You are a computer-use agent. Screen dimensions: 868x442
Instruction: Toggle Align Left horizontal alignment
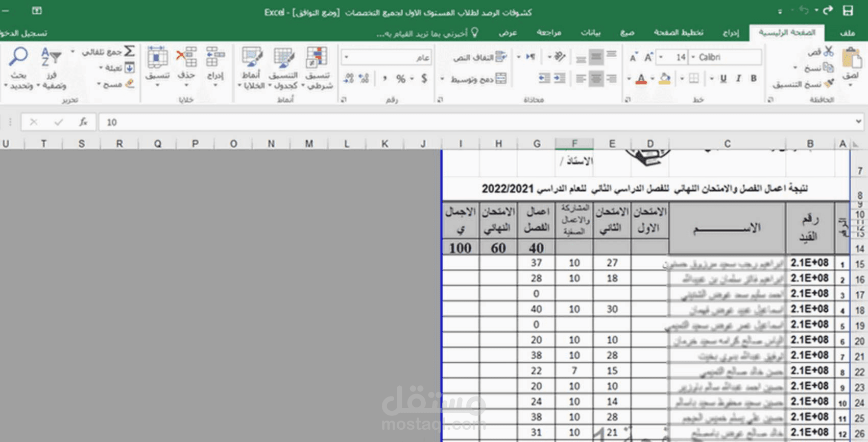tap(581, 79)
